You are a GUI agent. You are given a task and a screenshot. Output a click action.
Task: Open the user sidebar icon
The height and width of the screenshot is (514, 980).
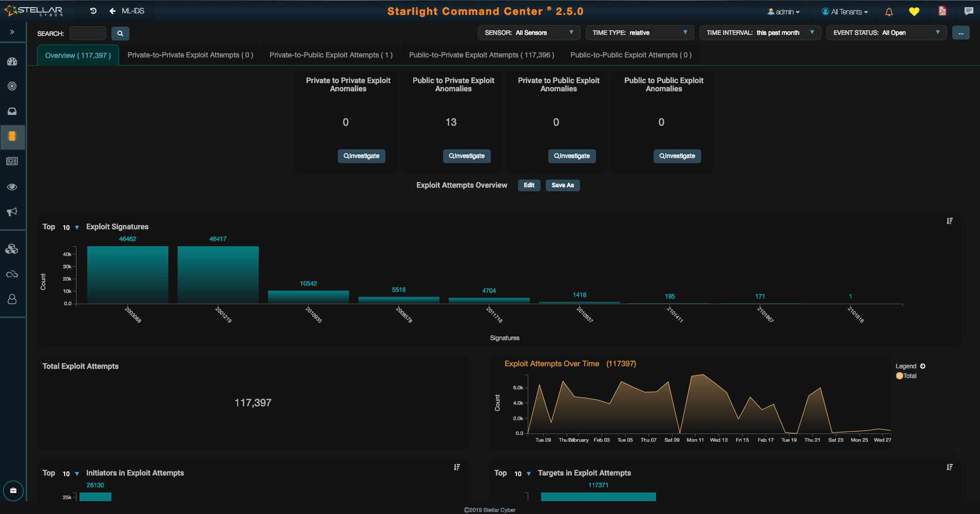[12, 299]
